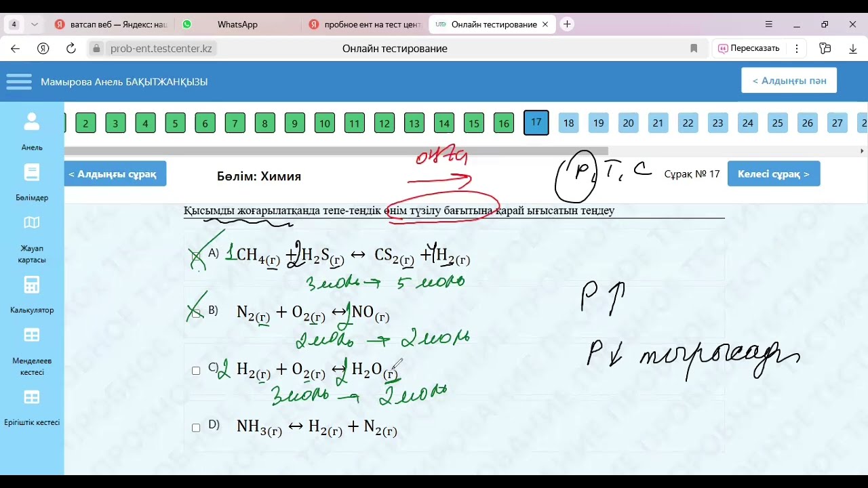Screen dimensions: 868x488
Task: Open browser downloads icon
Action: 853,48
